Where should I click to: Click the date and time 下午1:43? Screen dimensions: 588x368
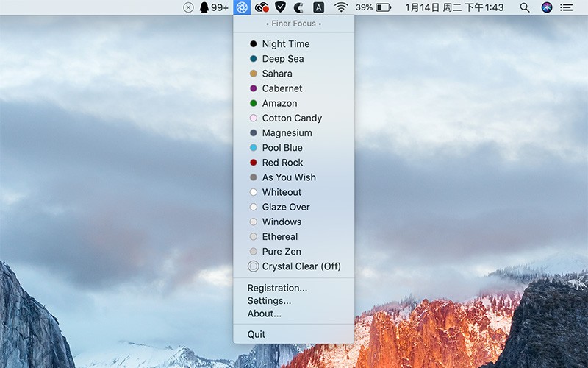454,7
